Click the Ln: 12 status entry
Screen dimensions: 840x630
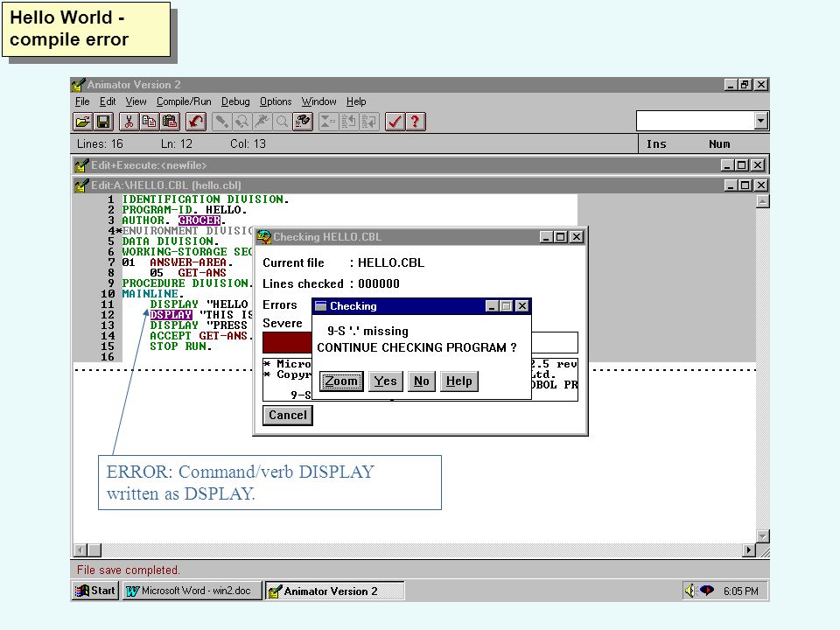pos(176,143)
